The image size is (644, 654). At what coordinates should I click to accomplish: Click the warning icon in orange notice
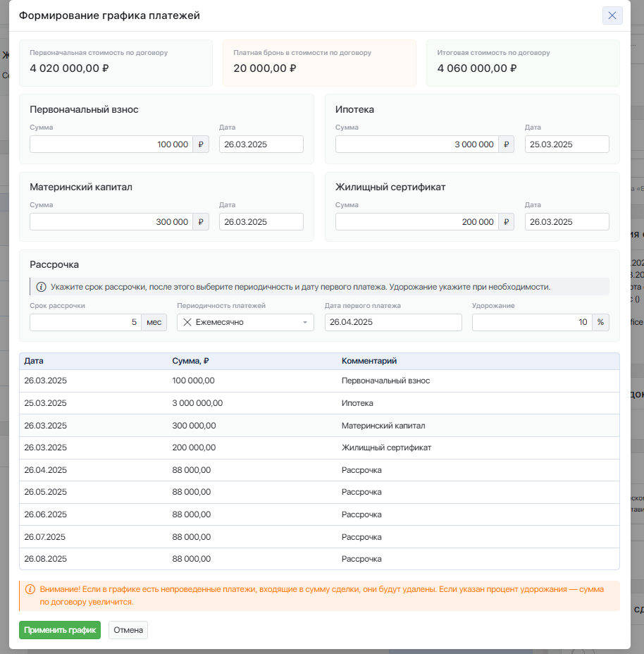[30, 589]
